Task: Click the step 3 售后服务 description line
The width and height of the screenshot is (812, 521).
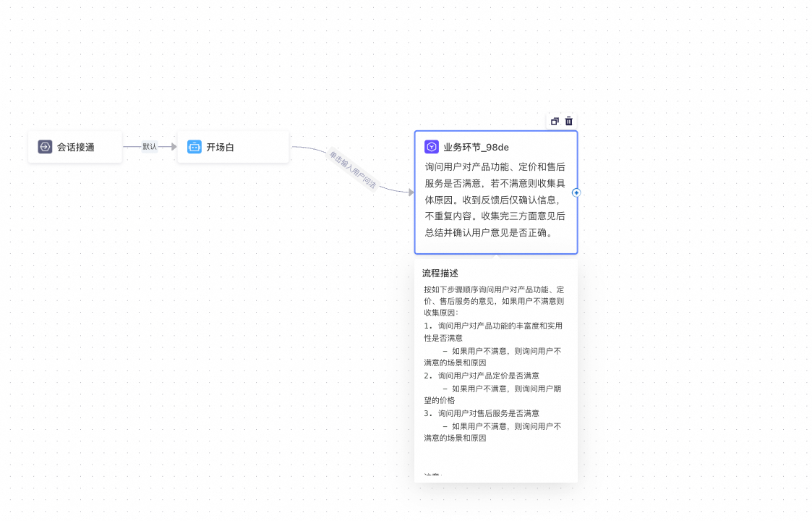Action: (x=482, y=413)
